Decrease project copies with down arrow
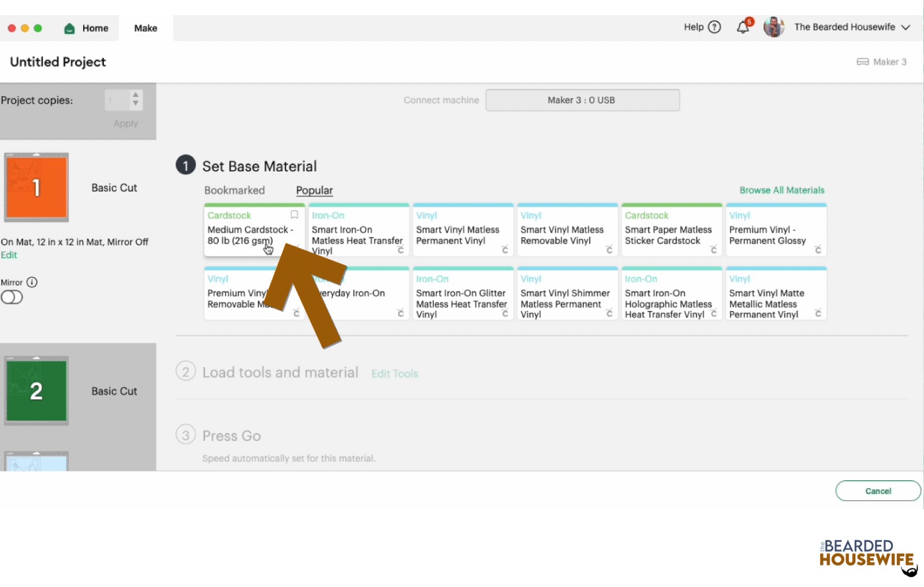924x587 pixels. coord(135,104)
